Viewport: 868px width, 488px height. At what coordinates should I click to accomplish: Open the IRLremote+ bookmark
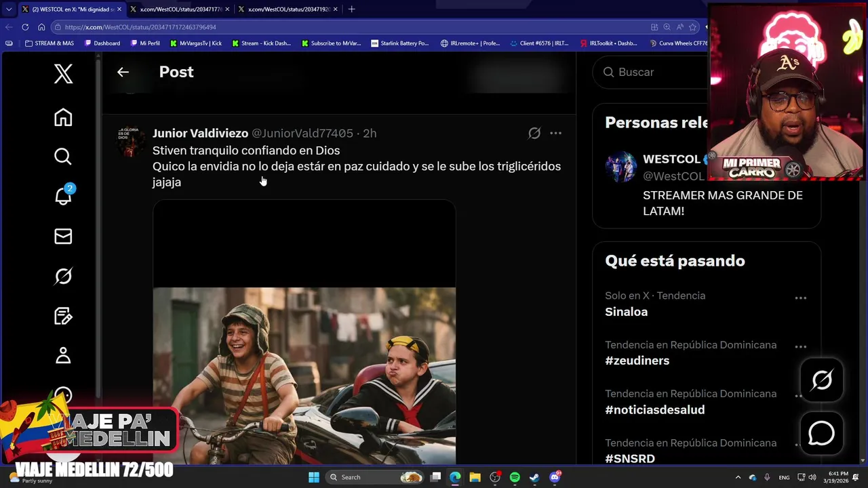pos(470,43)
